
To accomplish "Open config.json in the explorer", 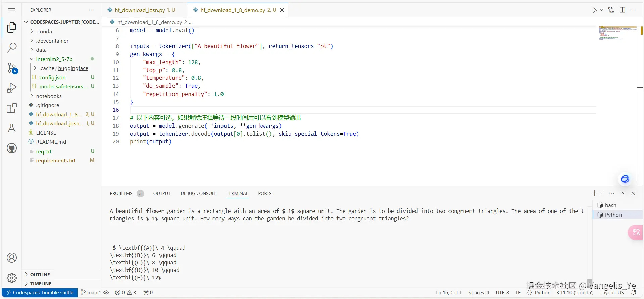I will [x=62, y=77].
